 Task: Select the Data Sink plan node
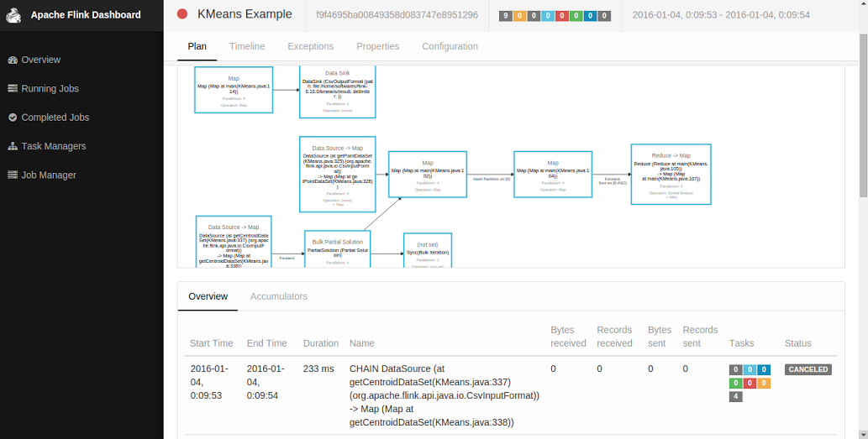point(338,91)
